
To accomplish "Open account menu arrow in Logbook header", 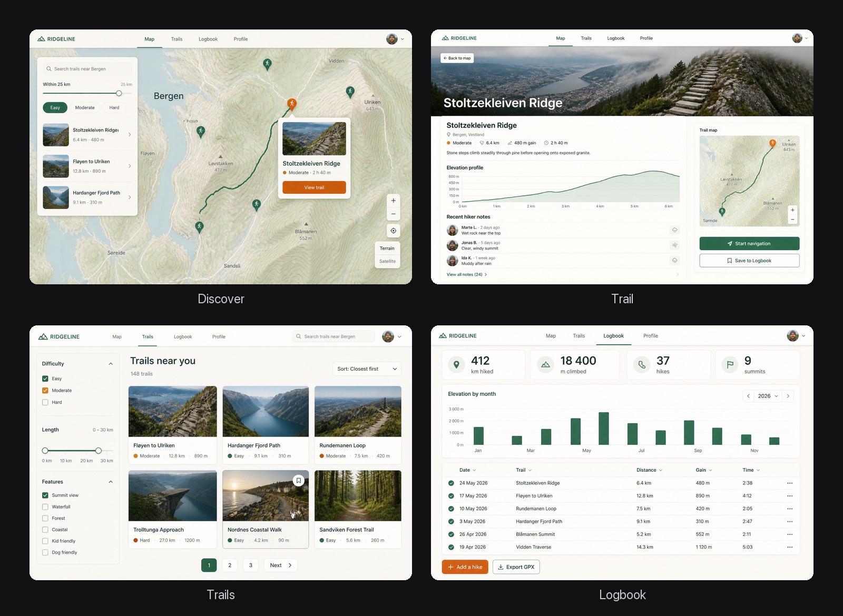I will coord(803,336).
